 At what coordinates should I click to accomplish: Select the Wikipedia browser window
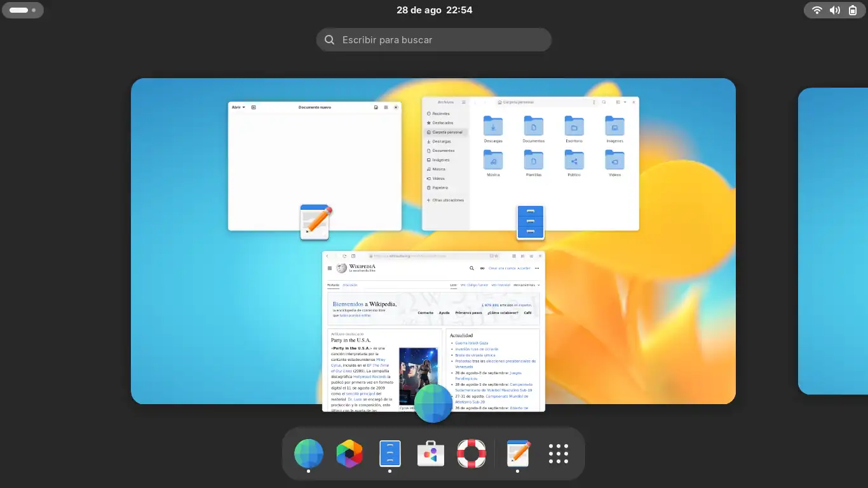[433, 318]
